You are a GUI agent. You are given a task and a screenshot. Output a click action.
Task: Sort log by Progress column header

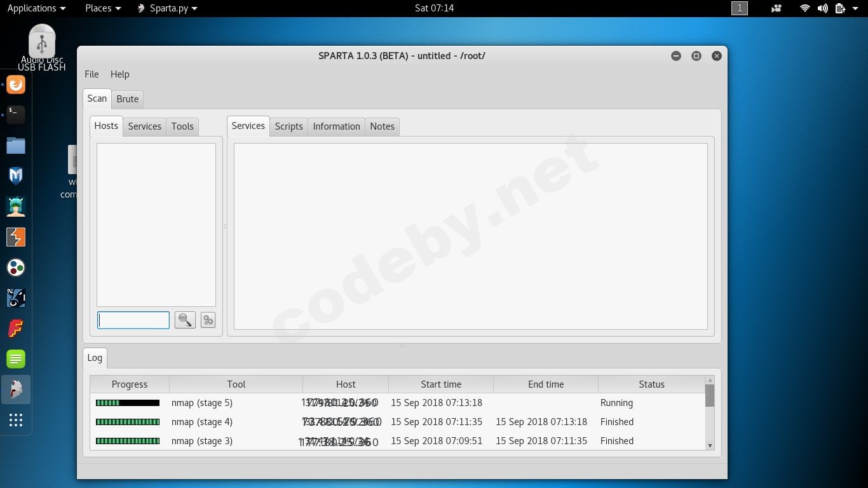(x=130, y=384)
